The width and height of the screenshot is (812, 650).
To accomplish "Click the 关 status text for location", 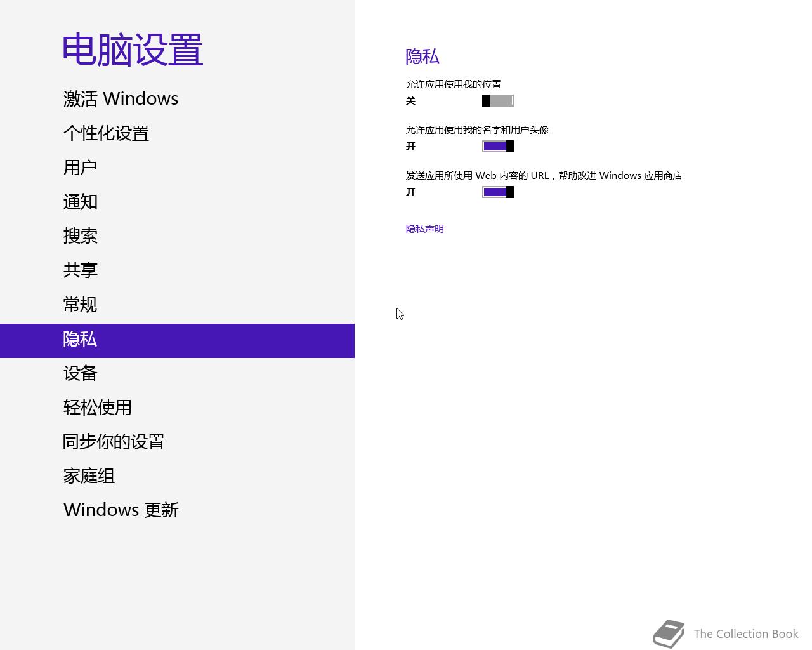I will tap(410, 100).
